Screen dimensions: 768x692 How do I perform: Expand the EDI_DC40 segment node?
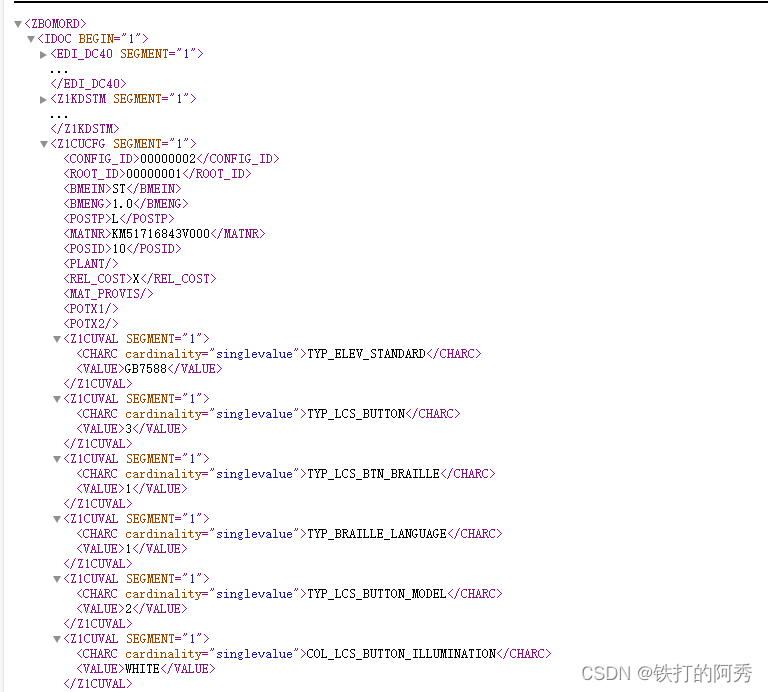pos(43,54)
